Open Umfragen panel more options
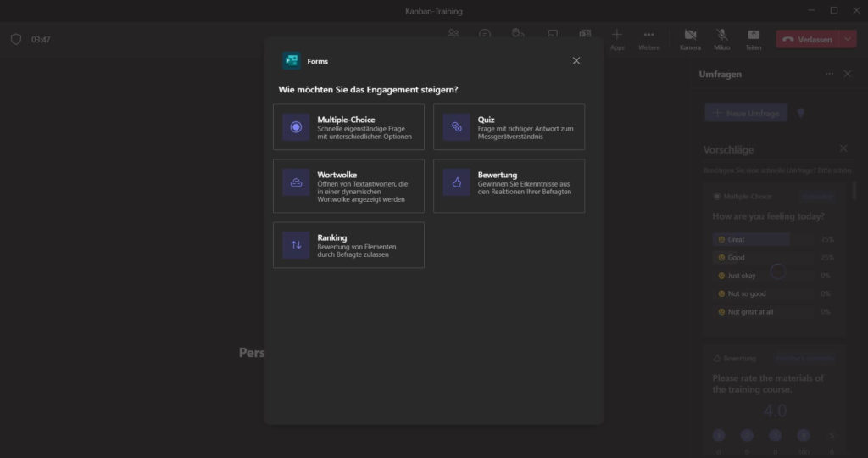Screen dimensions: 868x458 coord(829,75)
